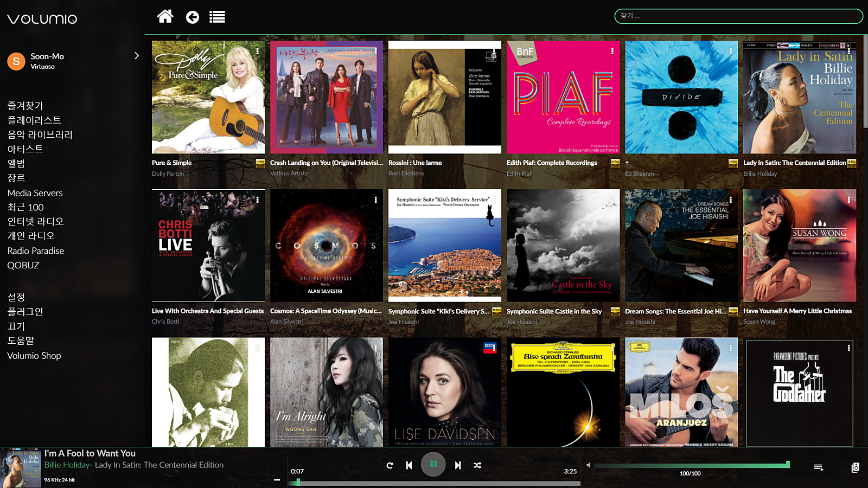Toggle shuffle playback
The image size is (868, 488).
tap(477, 465)
